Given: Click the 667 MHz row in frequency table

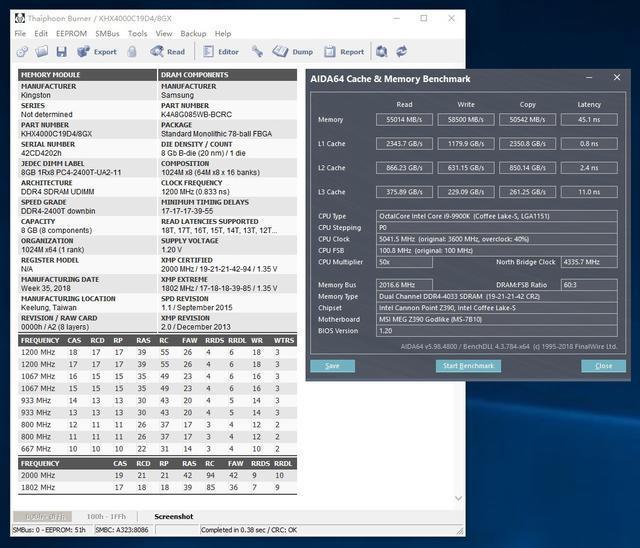Looking at the screenshot, I should pyautogui.click(x=157, y=449).
